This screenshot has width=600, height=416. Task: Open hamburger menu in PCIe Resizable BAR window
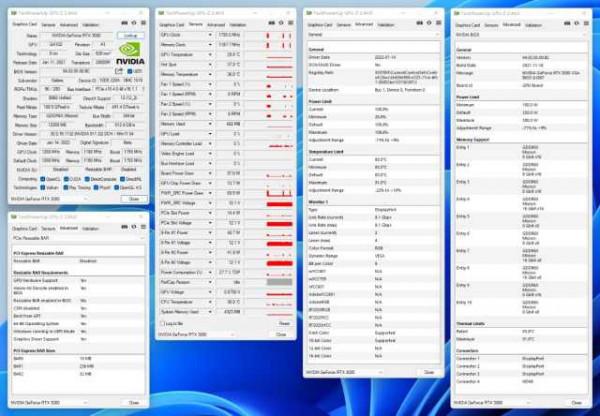[x=143, y=227]
